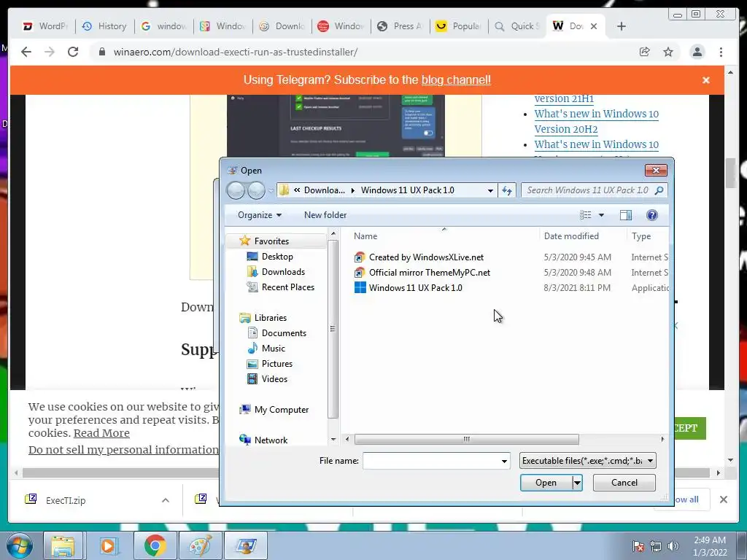Viewport: 747px width, 560px height.
Task: Click the file list horizontal scrollbar
Action: coord(466,440)
